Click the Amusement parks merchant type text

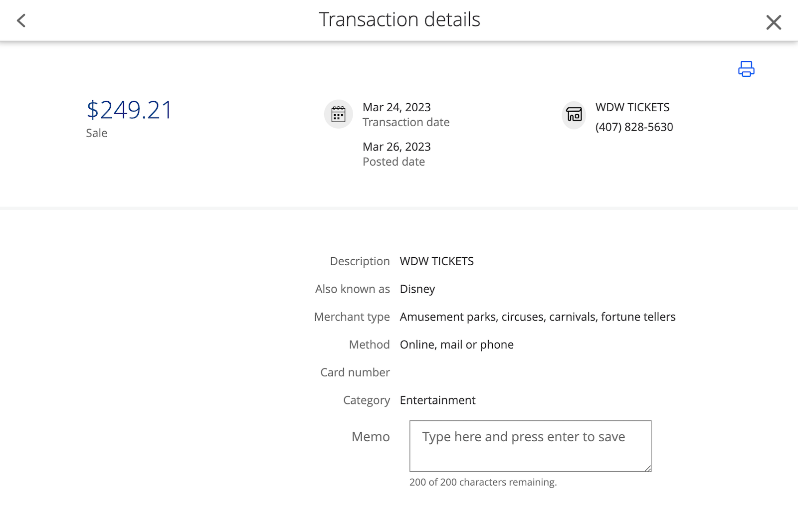tap(537, 317)
